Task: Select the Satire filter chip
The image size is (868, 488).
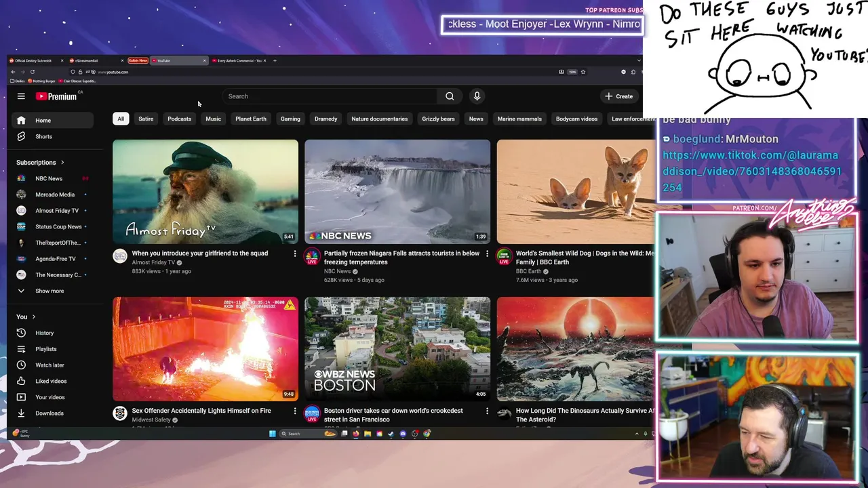Action: (x=146, y=119)
